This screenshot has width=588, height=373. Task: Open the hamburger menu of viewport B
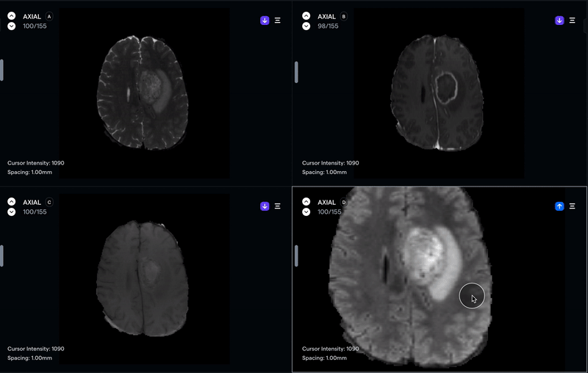point(572,21)
